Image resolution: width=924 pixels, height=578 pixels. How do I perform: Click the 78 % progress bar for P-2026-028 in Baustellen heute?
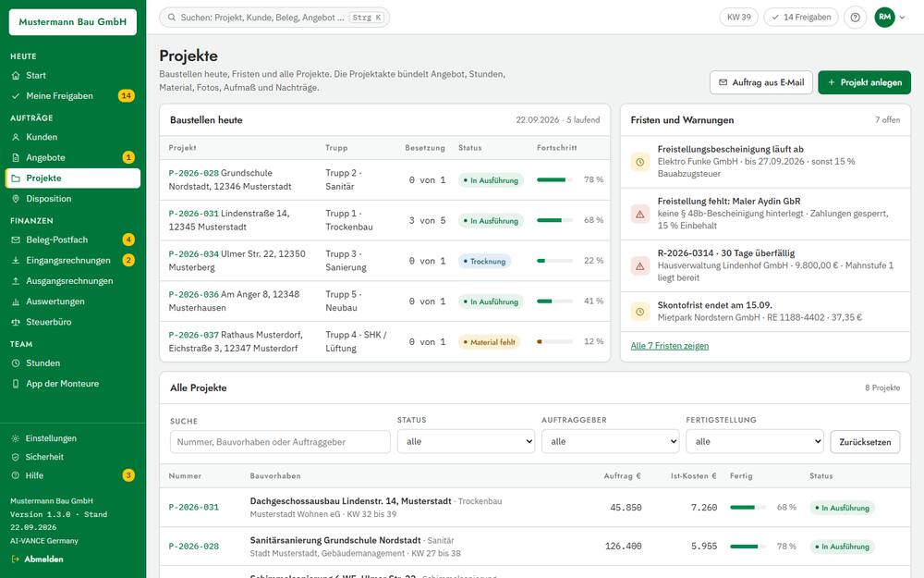(x=554, y=180)
